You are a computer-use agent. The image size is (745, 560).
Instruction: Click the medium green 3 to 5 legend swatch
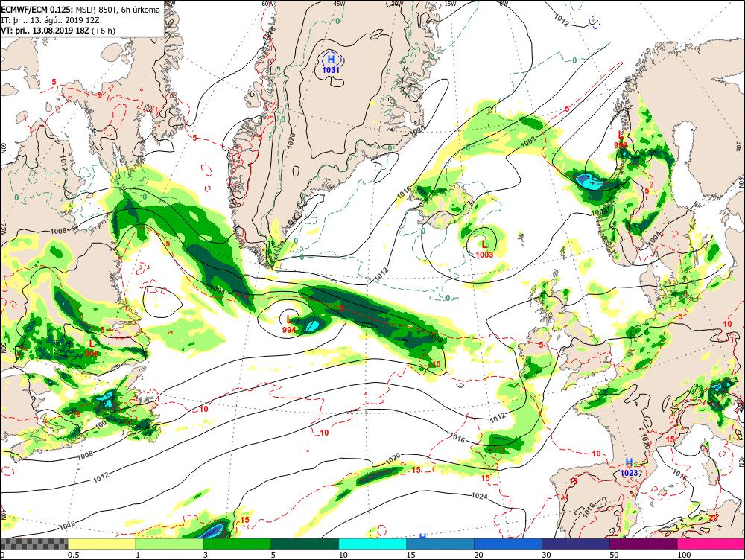coord(237,544)
